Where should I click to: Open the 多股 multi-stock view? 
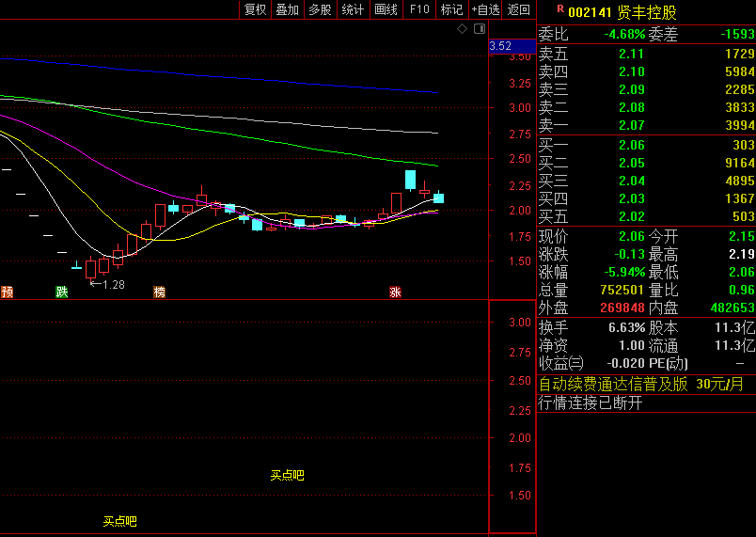click(x=320, y=9)
